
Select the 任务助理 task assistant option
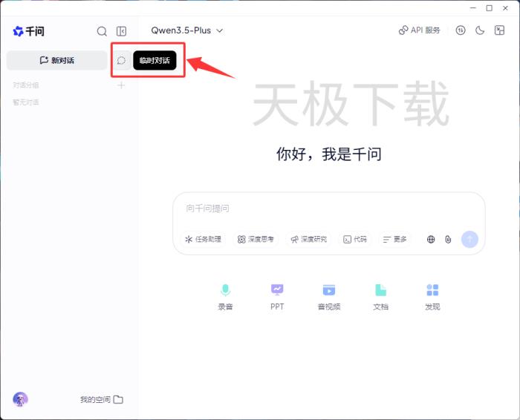tap(203, 239)
